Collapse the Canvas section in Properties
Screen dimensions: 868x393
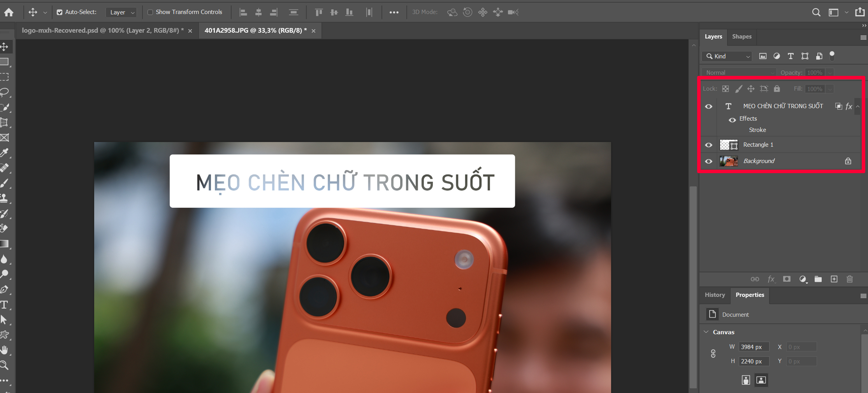pyautogui.click(x=706, y=332)
